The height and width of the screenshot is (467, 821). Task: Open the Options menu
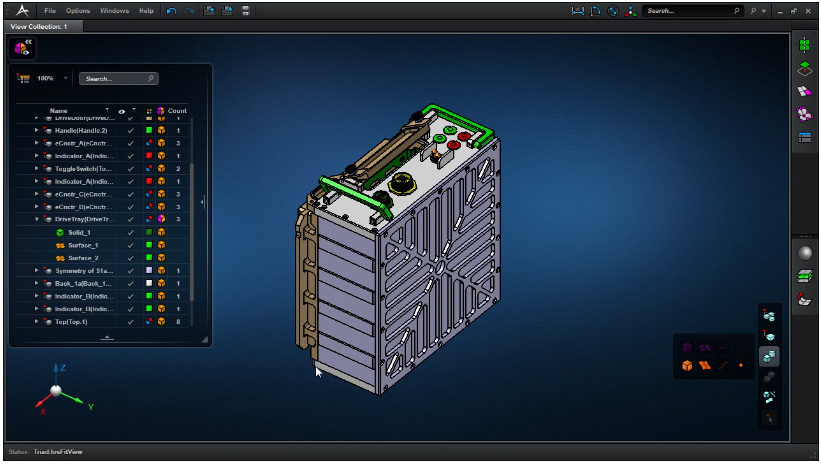(78, 10)
